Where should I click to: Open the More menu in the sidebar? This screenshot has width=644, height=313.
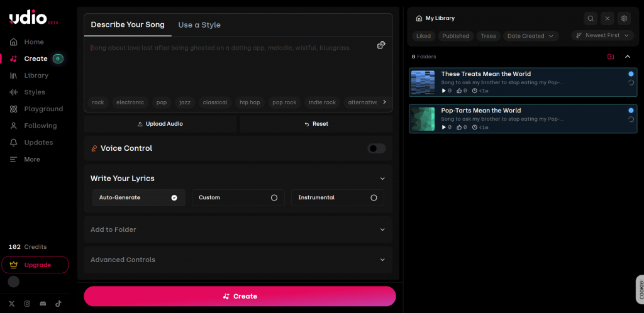pyautogui.click(x=25, y=159)
